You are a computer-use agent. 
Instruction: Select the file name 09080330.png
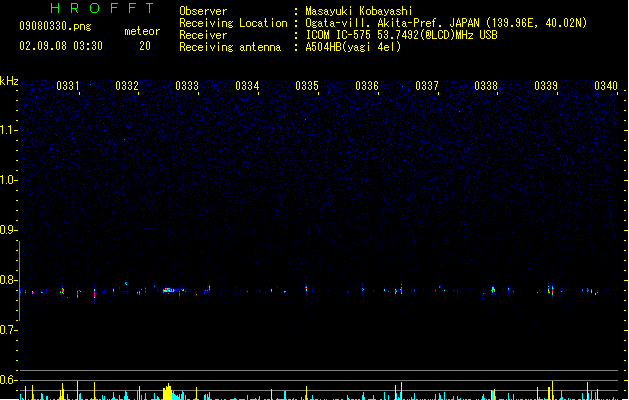pyautogui.click(x=55, y=26)
